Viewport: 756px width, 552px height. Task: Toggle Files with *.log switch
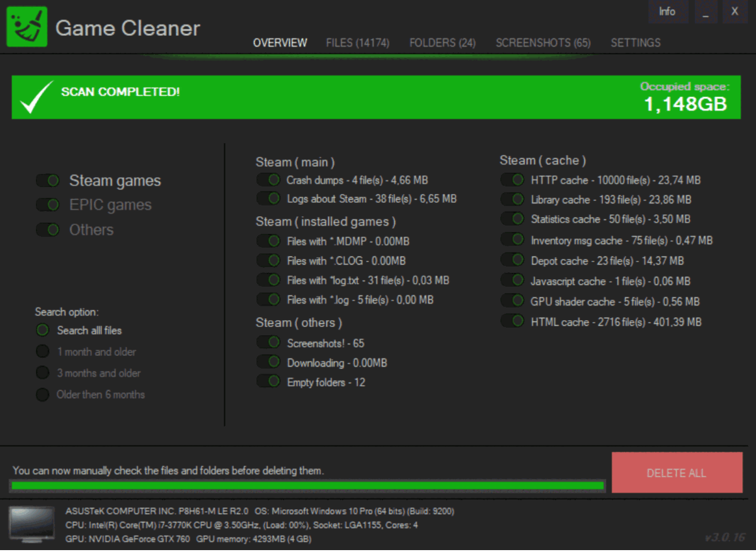click(x=268, y=299)
